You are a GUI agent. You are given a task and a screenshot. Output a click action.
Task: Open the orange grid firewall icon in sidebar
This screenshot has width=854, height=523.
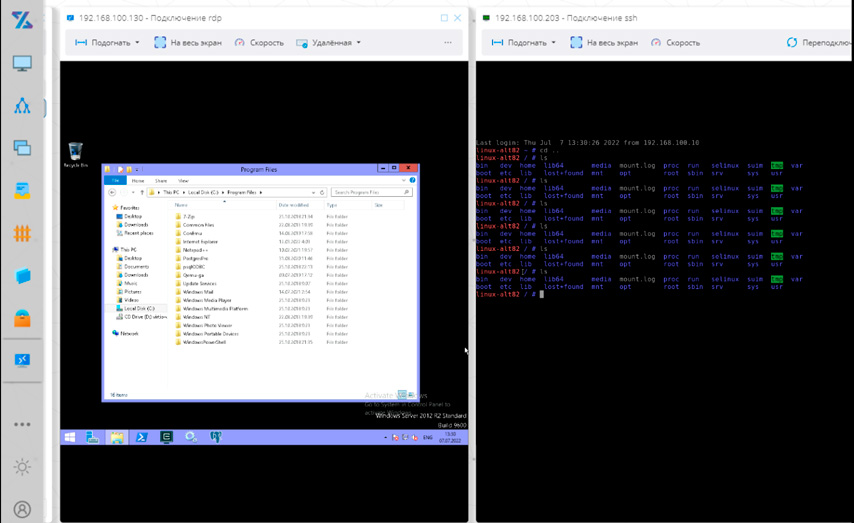22,233
